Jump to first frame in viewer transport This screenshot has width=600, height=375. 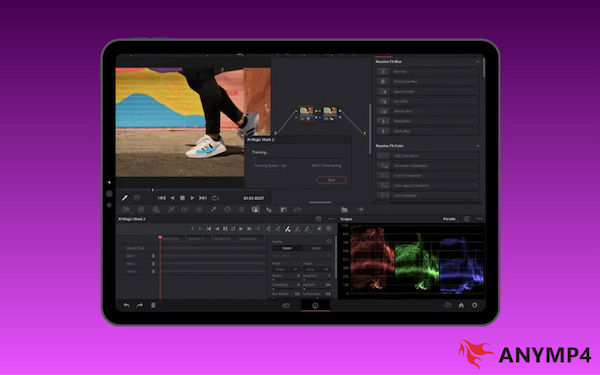coord(162,198)
